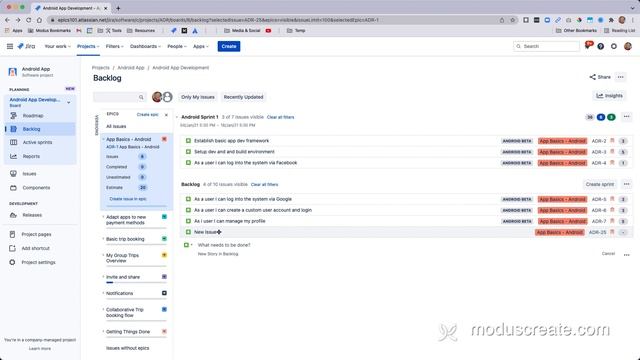Click the Jira logo

point(26,47)
